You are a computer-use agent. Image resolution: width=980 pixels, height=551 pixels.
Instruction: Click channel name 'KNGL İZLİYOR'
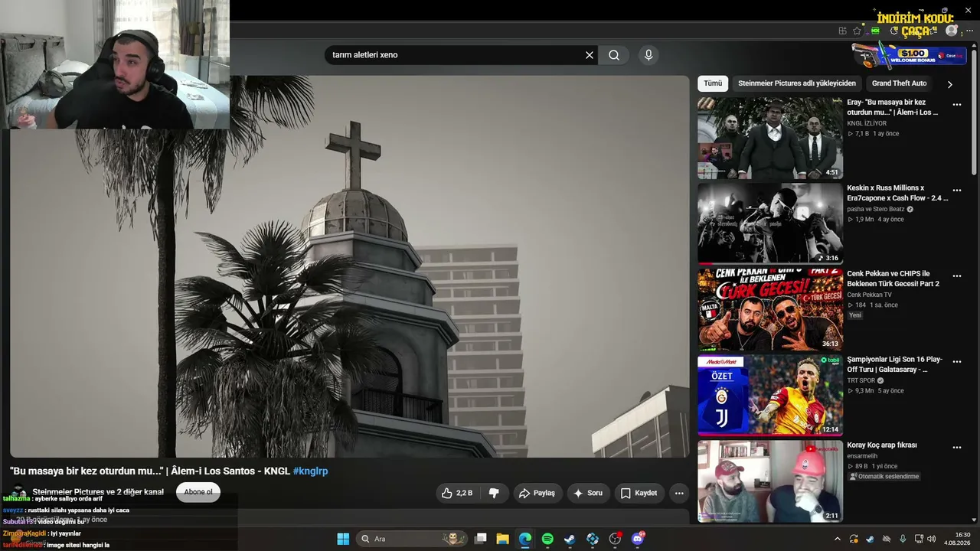(x=867, y=123)
